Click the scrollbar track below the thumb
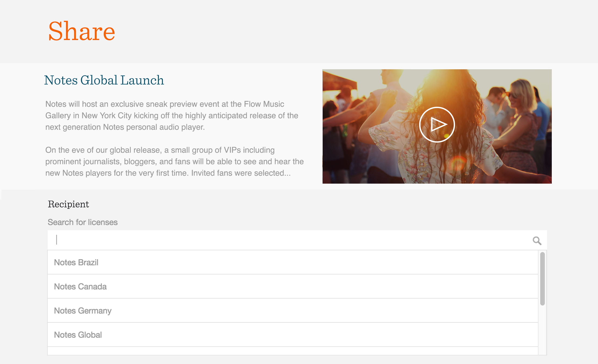598x364 pixels. (x=542, y=330)
